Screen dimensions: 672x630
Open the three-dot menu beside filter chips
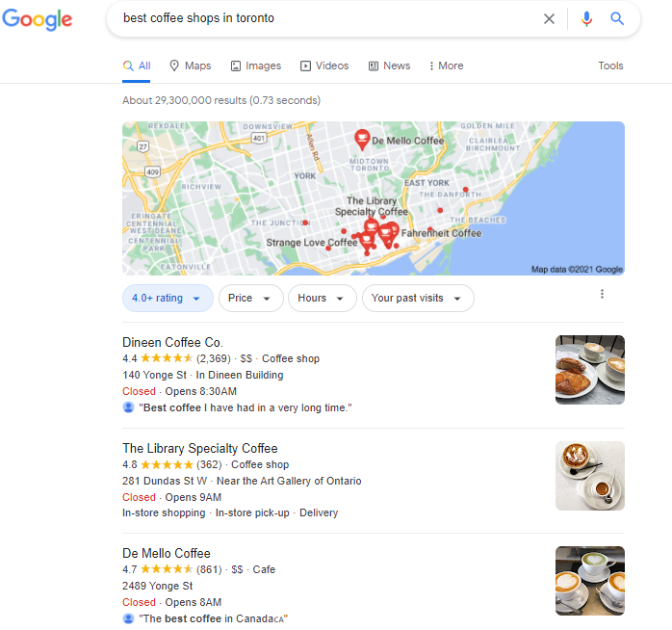coord(602,294)
